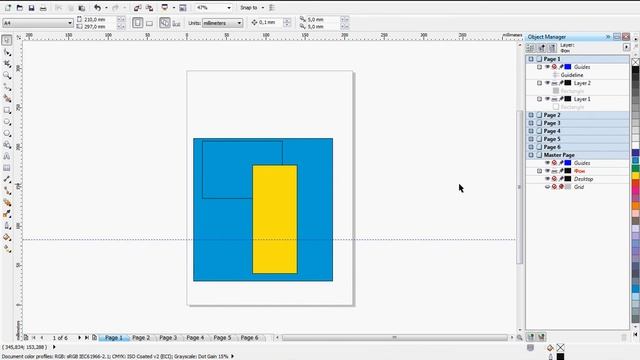Select the Text tool
This screenshot has height=360, width=640.
pos(7,156)
